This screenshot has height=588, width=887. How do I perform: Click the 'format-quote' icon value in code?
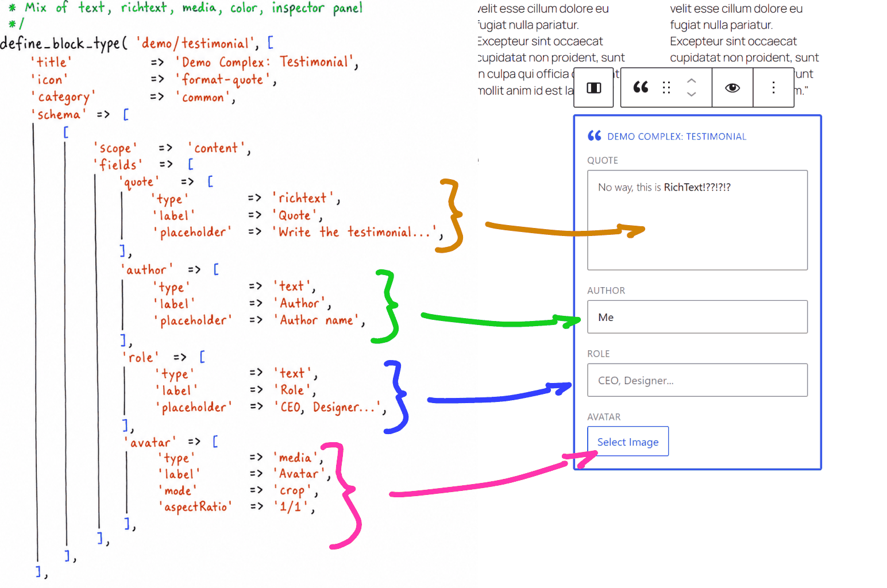pyautogui.click(x=225, y=80)
